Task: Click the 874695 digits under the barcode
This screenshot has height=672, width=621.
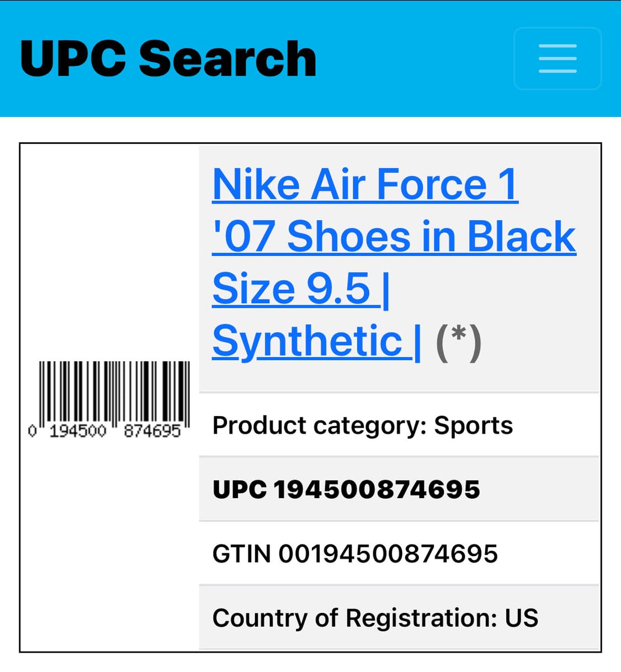Action: tap(152, 431)
